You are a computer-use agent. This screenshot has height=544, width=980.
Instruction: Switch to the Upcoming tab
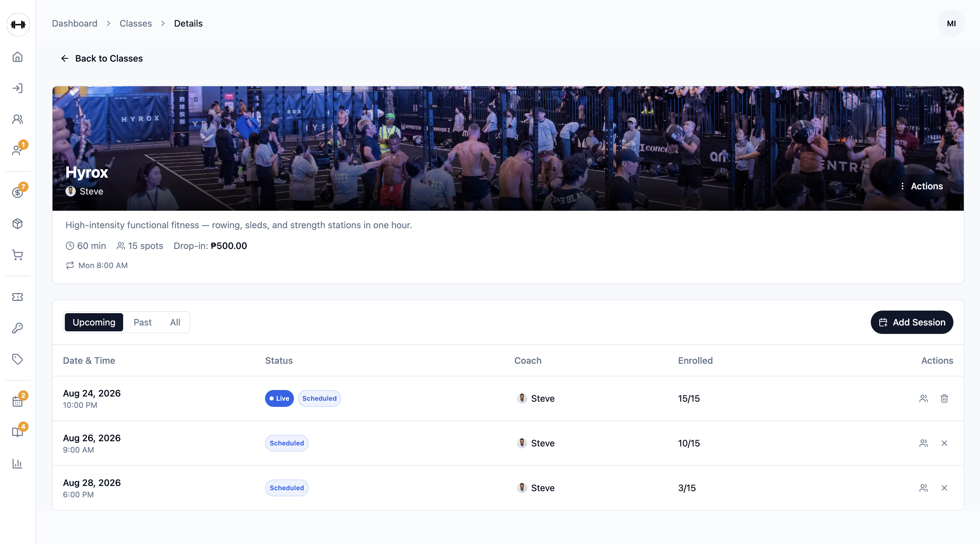(94, 323)
